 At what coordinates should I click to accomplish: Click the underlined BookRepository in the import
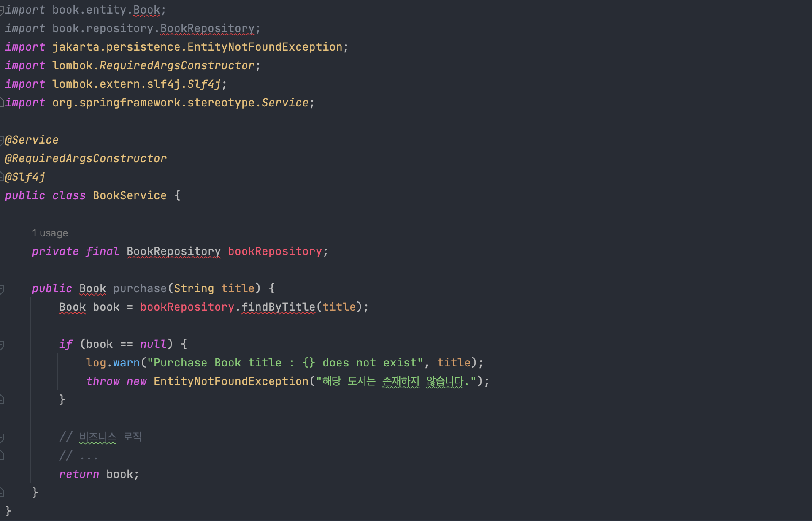[x=207, y=29]
